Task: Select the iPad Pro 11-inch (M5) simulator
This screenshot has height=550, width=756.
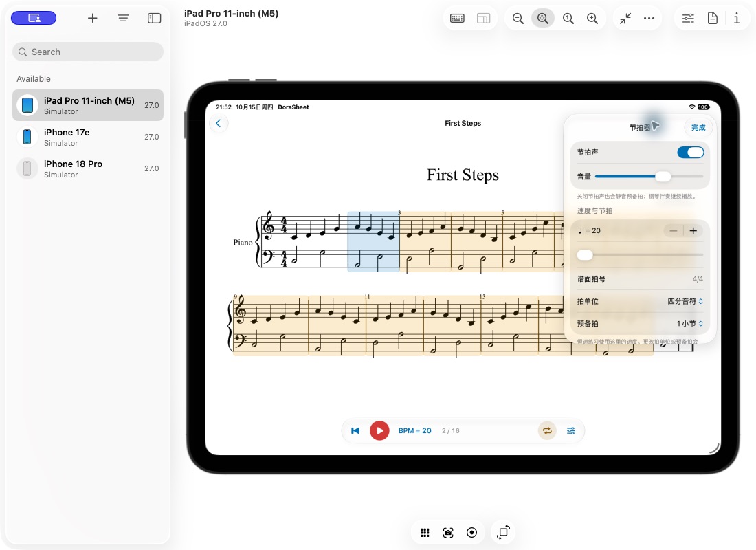Action: [x=88, y=105]
